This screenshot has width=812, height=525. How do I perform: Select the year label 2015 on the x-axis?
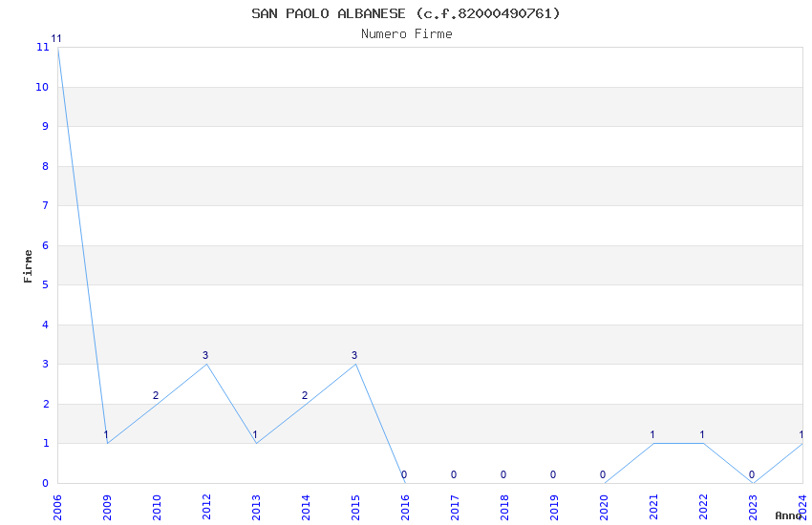coord(355,508)
